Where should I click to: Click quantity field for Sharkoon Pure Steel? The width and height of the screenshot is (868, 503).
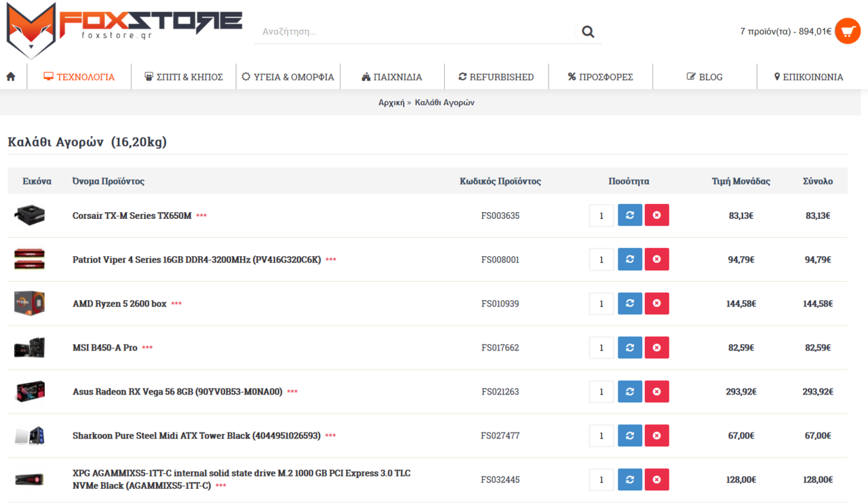pyautogui.click(x=601, y=436)
